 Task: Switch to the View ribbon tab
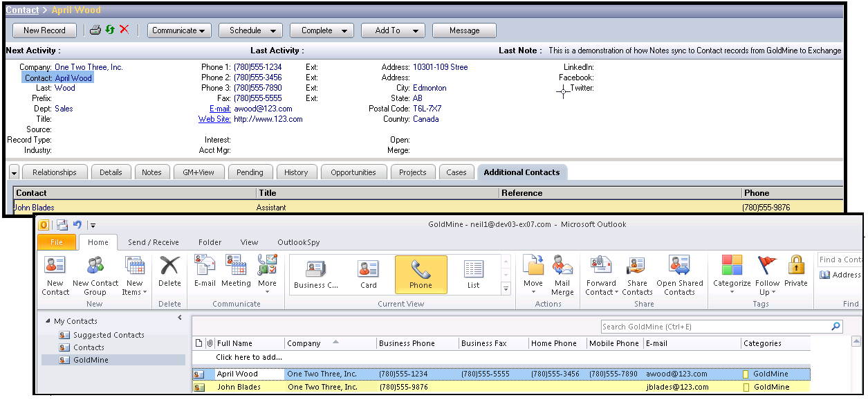(249, 242)
